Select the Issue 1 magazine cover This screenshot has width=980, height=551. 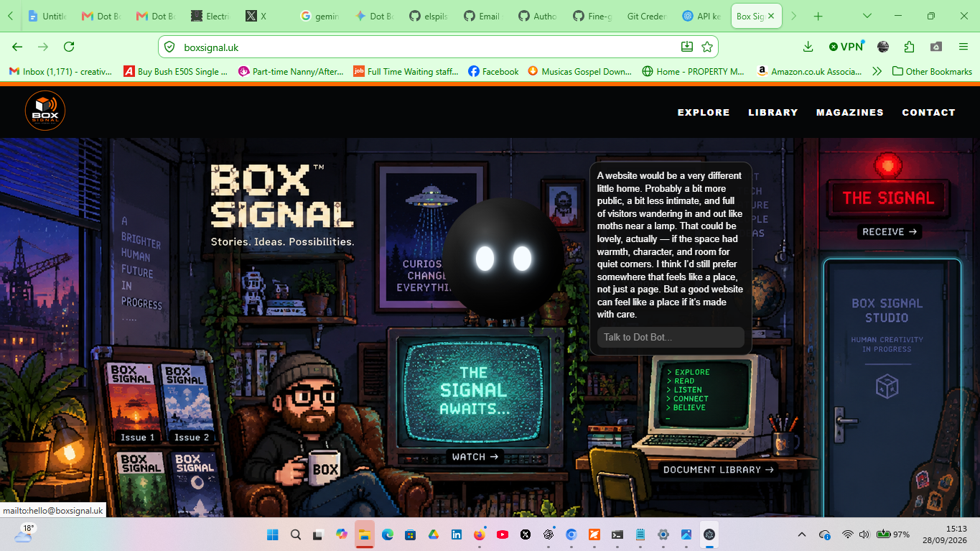tap(134, 402)
